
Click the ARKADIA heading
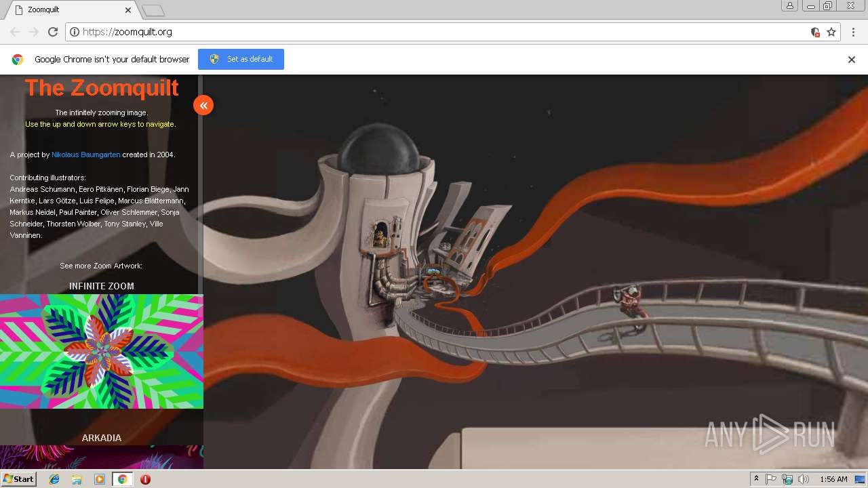(x=102, y=438)
